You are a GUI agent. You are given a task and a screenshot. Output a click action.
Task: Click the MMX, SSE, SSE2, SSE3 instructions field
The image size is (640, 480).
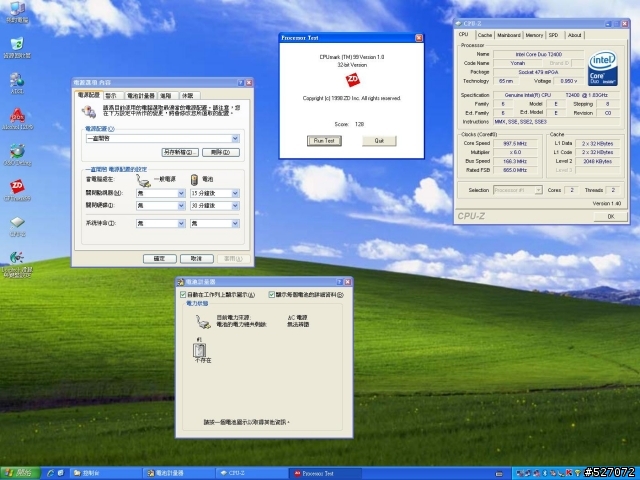[556, 122]
